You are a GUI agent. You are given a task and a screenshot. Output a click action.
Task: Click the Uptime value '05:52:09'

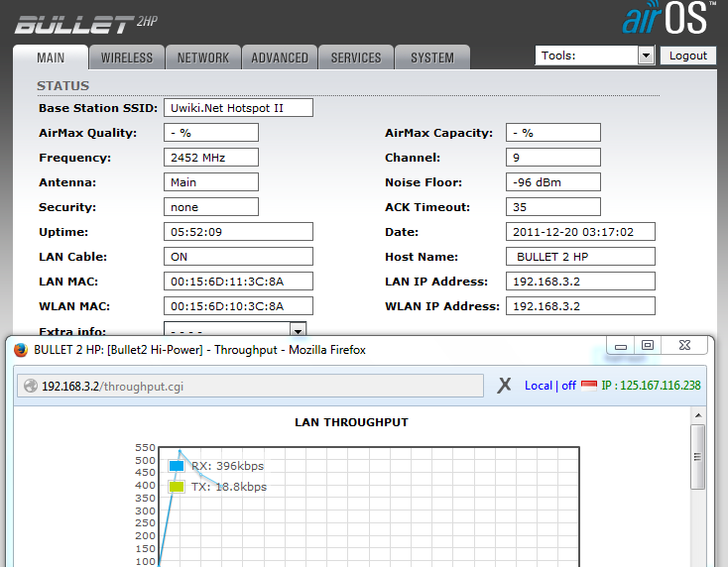(238, 232)
